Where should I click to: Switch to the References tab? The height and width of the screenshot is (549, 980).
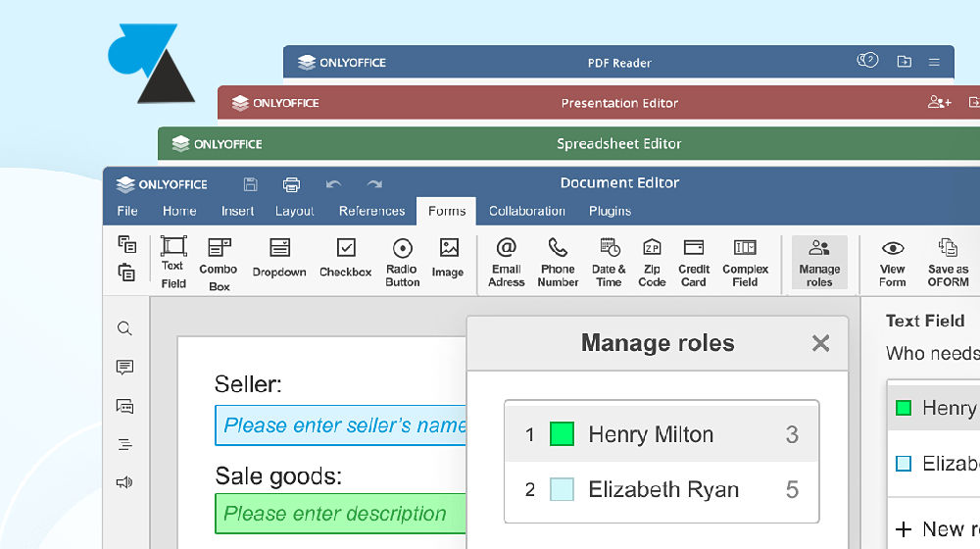[371, 211]
